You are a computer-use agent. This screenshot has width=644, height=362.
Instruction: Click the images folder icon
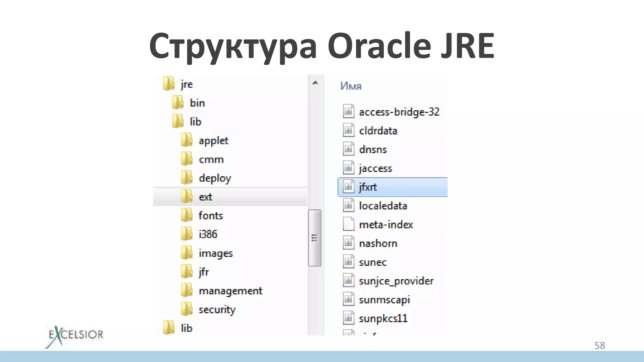(x=187, y=253)
